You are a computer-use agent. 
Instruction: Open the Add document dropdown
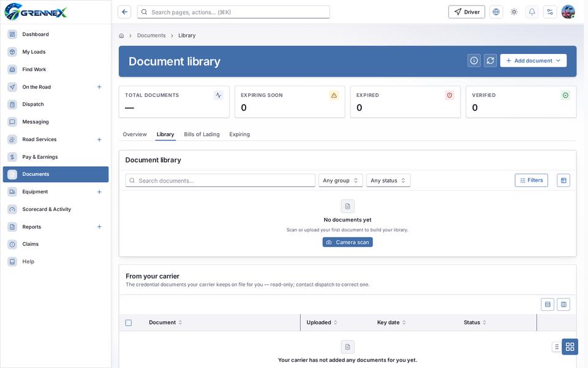tap(533, 61)
